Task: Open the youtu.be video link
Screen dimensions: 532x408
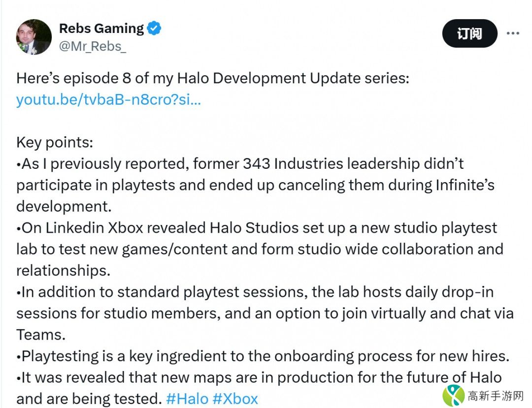Action: click(x=108, y=100)
